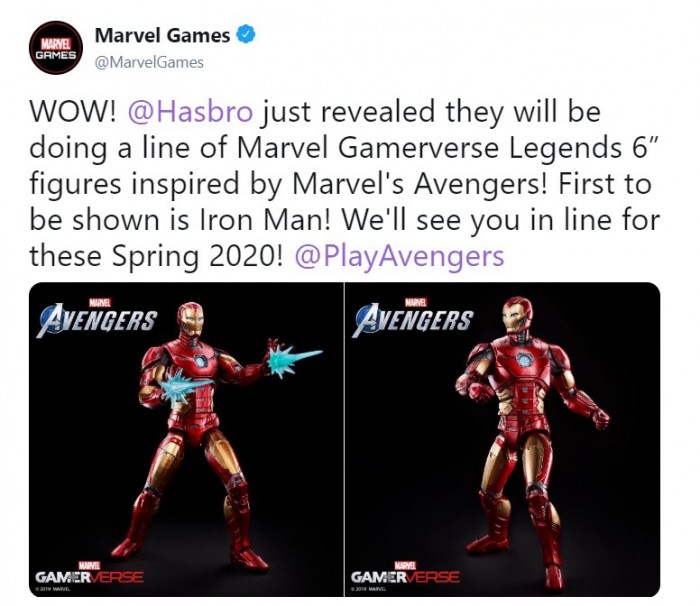Click the Iron Man helmet in left photo
The width and height of the screenshot is (700, 606).
click(x=191, y=319)
